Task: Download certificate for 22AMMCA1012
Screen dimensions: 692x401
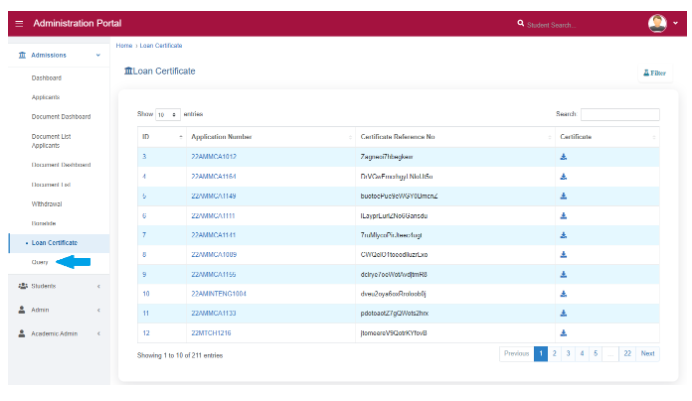Action: pos(563,157)
